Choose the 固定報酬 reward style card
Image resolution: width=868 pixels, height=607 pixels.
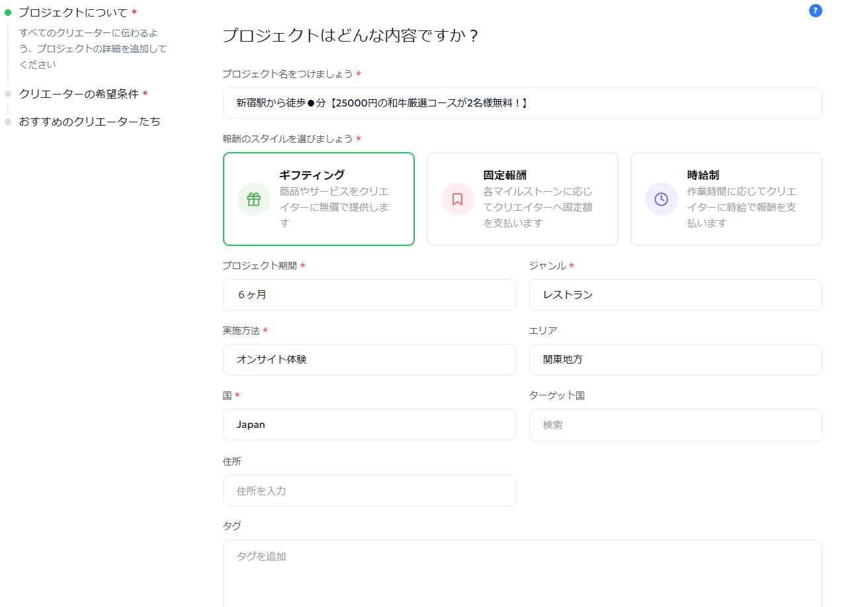tap(523, 199)
